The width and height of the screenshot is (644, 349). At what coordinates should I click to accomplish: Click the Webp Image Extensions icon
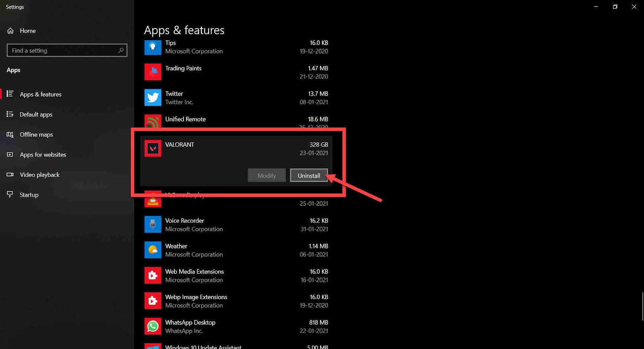(x=153, y=301)
